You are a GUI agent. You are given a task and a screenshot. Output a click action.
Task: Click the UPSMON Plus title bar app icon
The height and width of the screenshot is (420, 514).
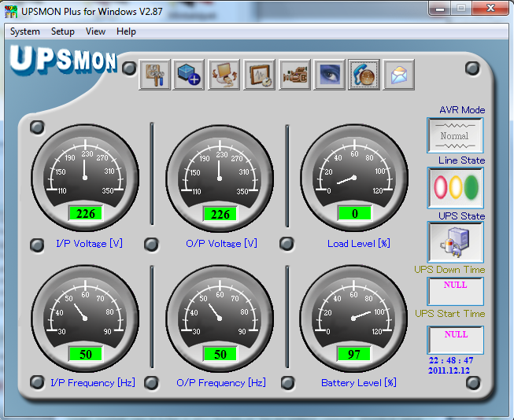point(11,12)
